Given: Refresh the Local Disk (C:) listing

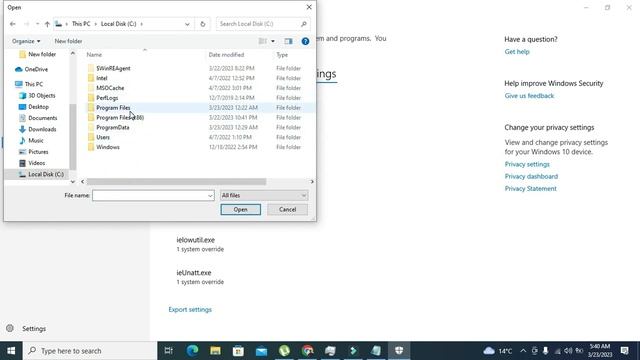Looking at the screenshot, I should (202, 24).
